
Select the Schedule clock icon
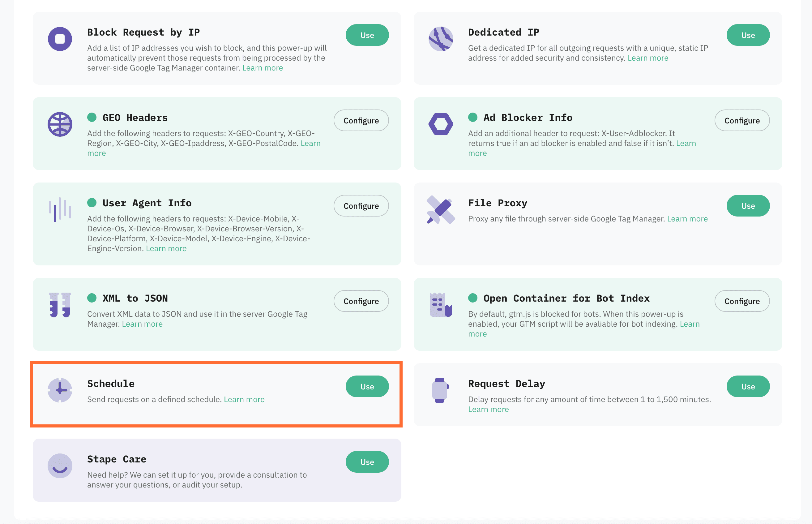[x=60, y=391]
